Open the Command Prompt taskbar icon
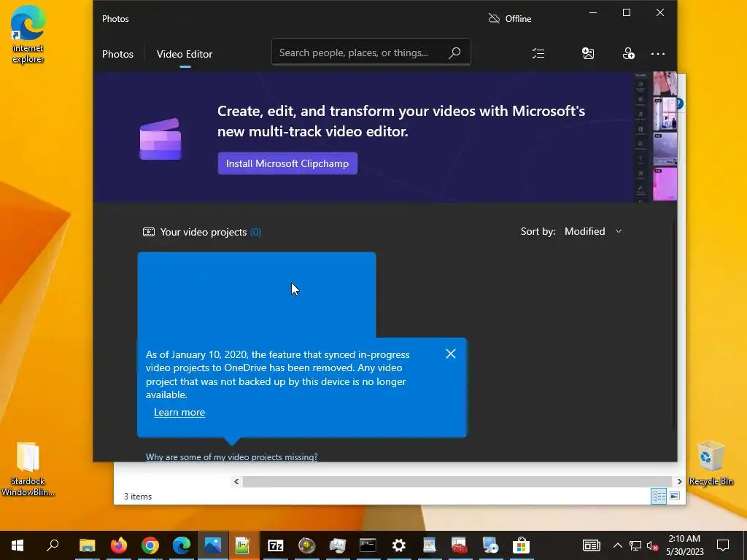 click(368, 545)
